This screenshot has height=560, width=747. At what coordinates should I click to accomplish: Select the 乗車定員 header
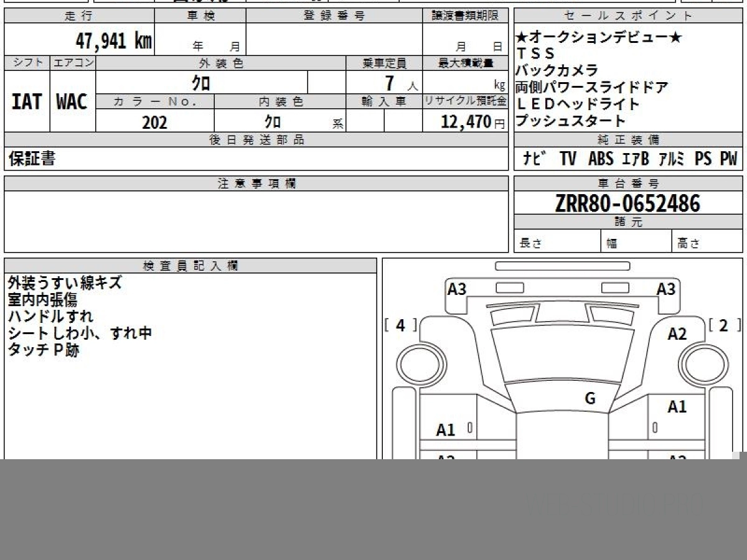tap(384, 63)
